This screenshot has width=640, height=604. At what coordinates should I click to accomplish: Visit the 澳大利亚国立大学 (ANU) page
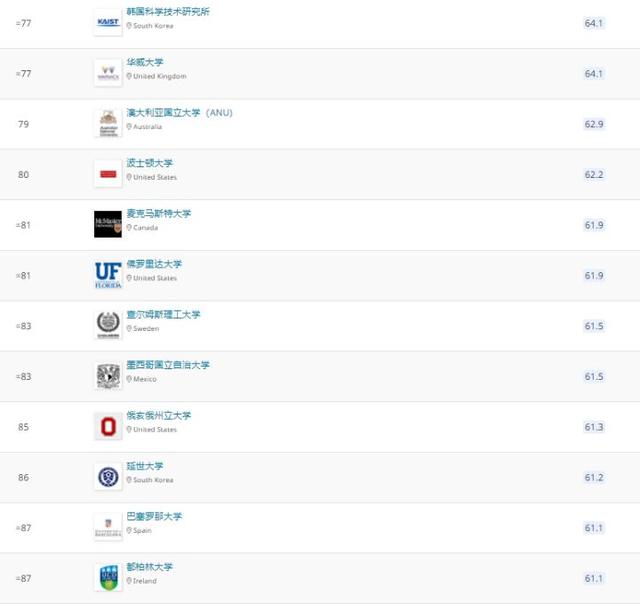180,113
